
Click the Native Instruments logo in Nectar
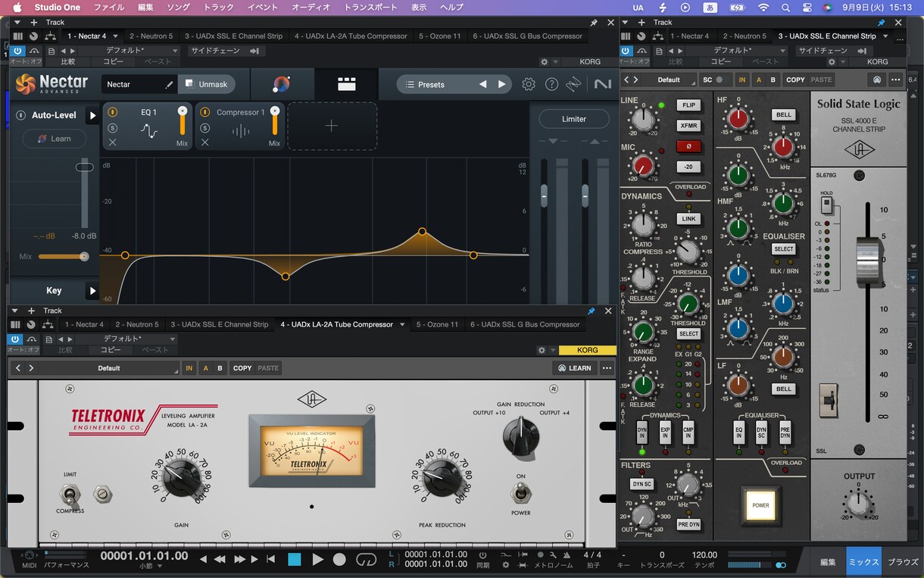tap(603, 84)
